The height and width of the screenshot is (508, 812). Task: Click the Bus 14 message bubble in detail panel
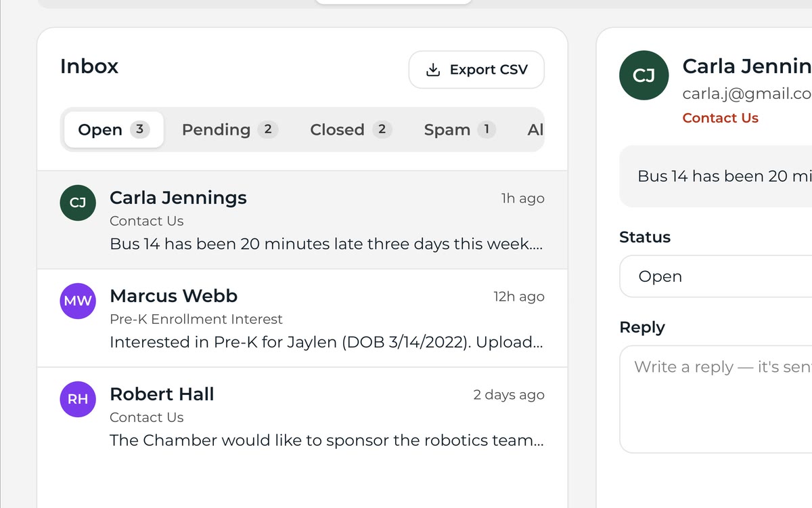(716, 176)
